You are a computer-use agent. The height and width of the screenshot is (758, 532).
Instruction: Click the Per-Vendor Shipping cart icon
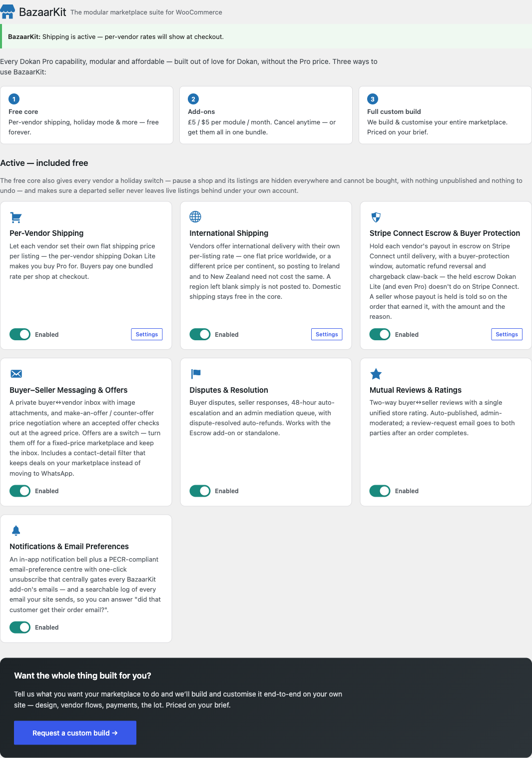16,217
